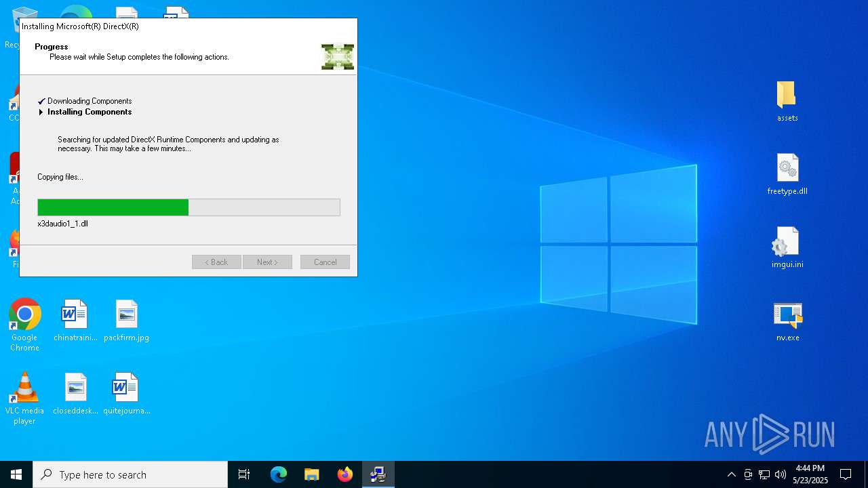Viewport: 868px width, 488px height.
Task: Open network status tray icon
Action: (764, 474)
